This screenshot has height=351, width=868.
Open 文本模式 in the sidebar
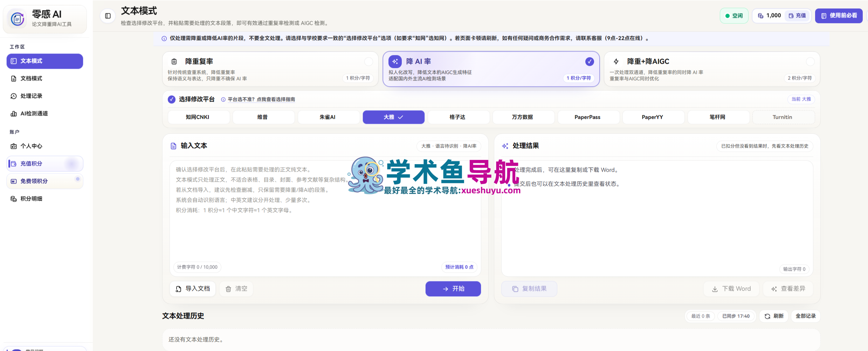tap(45, 61)
